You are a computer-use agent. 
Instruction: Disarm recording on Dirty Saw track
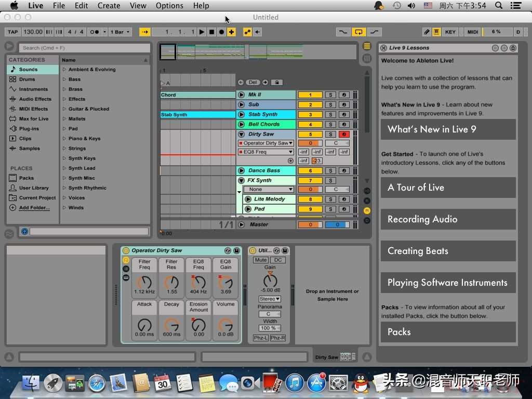coord(344,134)
